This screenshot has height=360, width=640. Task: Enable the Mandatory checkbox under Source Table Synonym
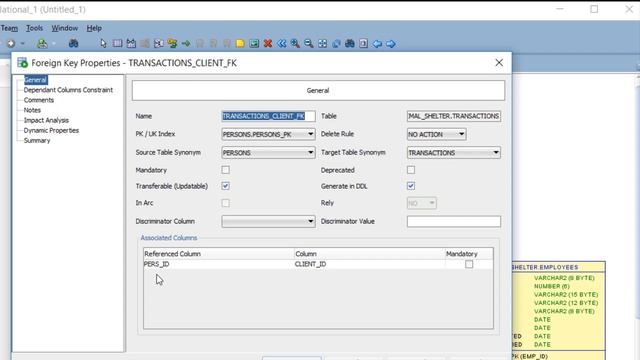(x=225, y=169)
